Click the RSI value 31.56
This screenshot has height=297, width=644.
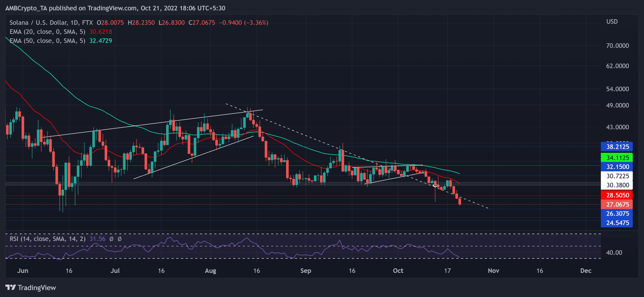click(97, 239)
